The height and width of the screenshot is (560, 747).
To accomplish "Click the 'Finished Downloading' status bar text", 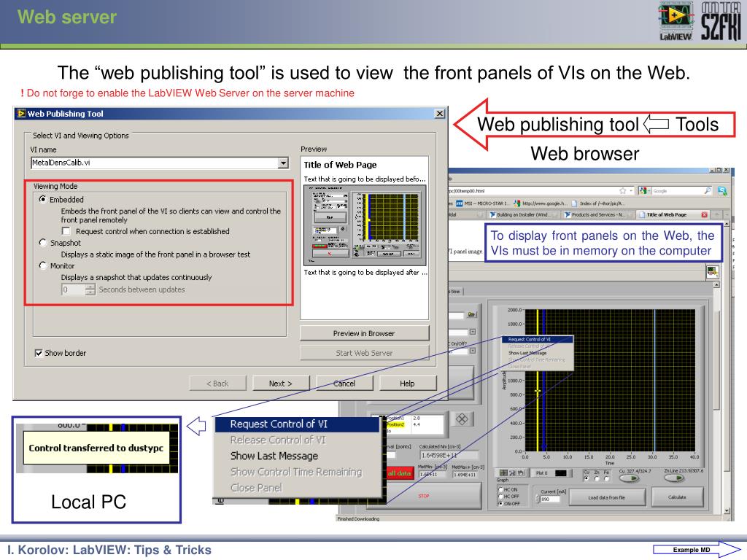I will click(358, 518).
